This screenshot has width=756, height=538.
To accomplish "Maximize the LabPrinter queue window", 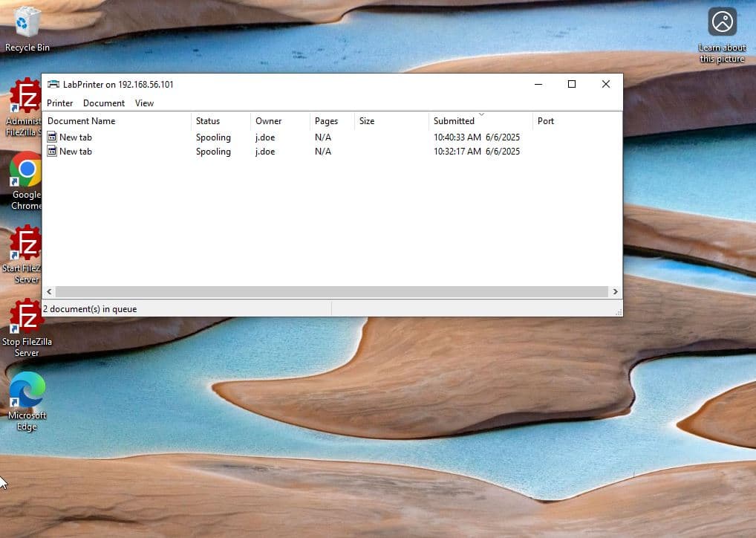I will click(x=572, y=84).
